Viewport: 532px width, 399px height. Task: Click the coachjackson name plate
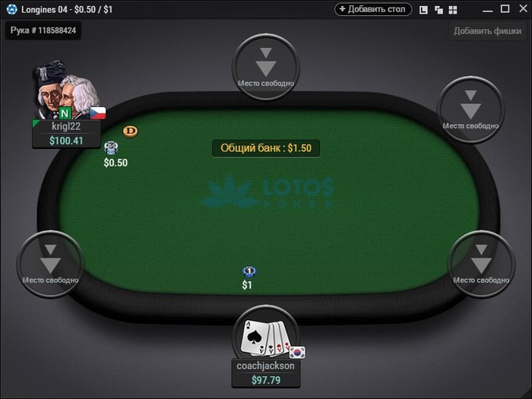(266, 373)
